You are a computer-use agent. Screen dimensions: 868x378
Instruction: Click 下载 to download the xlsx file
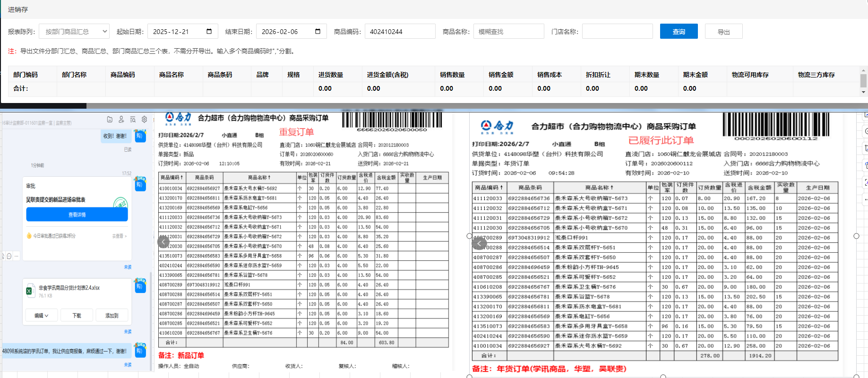(x=77, y=315)
